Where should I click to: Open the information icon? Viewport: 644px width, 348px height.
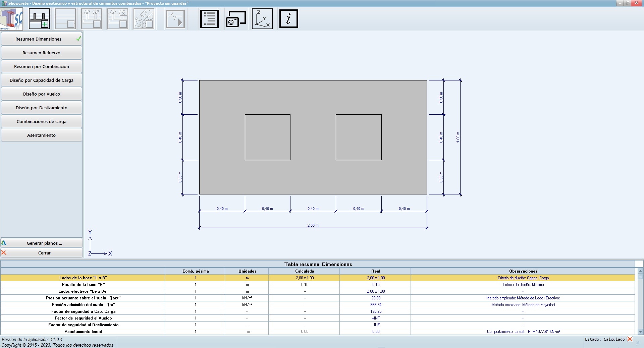(x=288, y=19)
